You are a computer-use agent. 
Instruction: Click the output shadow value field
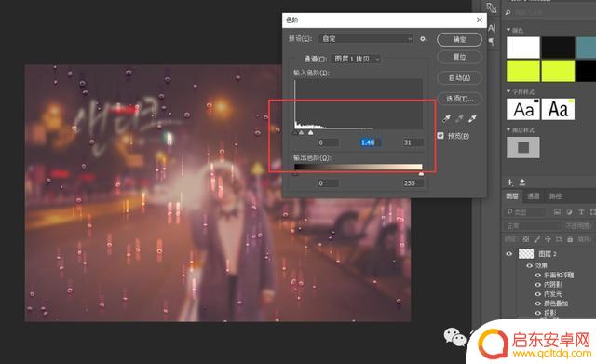329,183
